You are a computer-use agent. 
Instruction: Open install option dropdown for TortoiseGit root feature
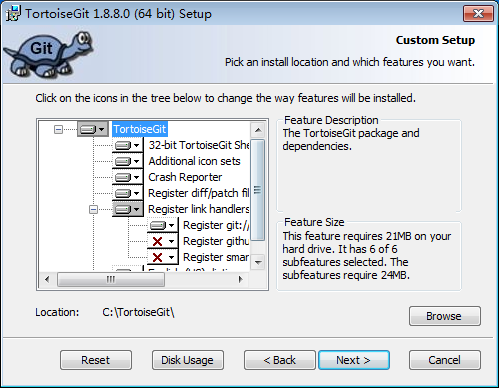point(93,129)
